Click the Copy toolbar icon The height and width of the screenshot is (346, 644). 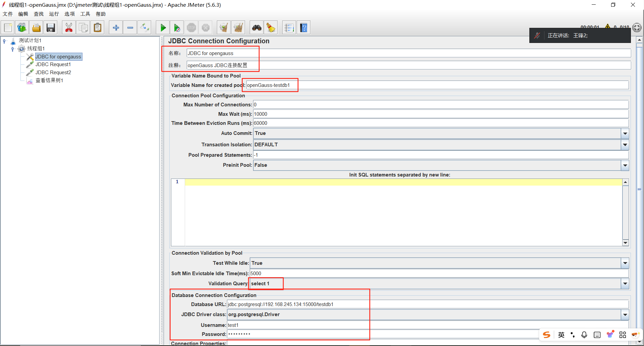[83, 28]
